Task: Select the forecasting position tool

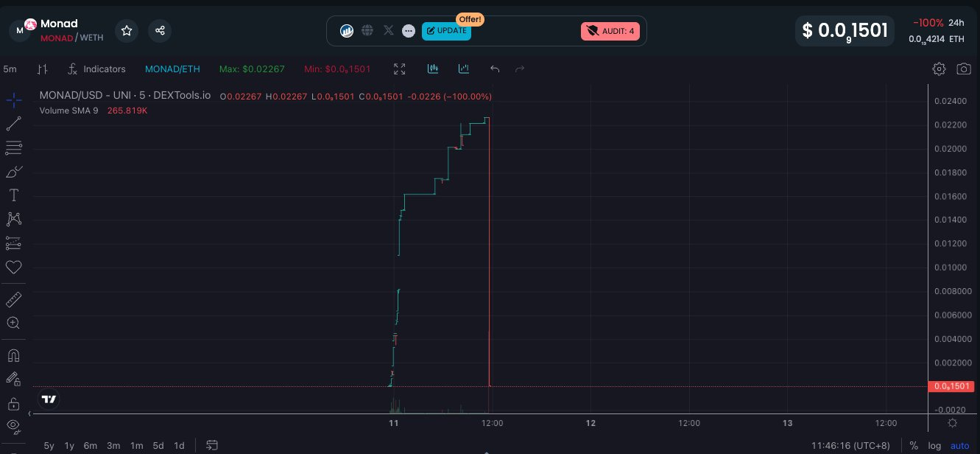Action: pyautogui.click(x=13, y=242)
